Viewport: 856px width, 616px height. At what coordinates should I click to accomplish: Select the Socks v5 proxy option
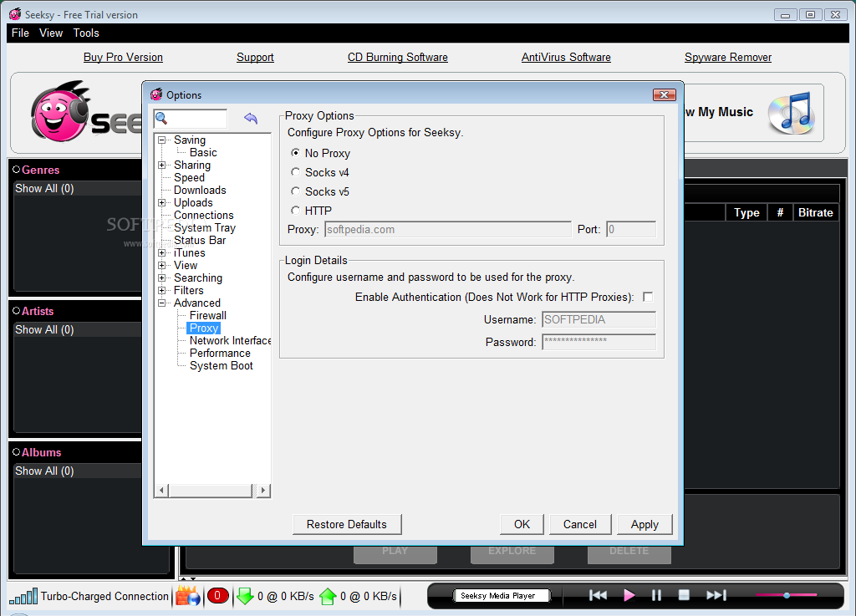pyautogui.click(x=295, y=191)
